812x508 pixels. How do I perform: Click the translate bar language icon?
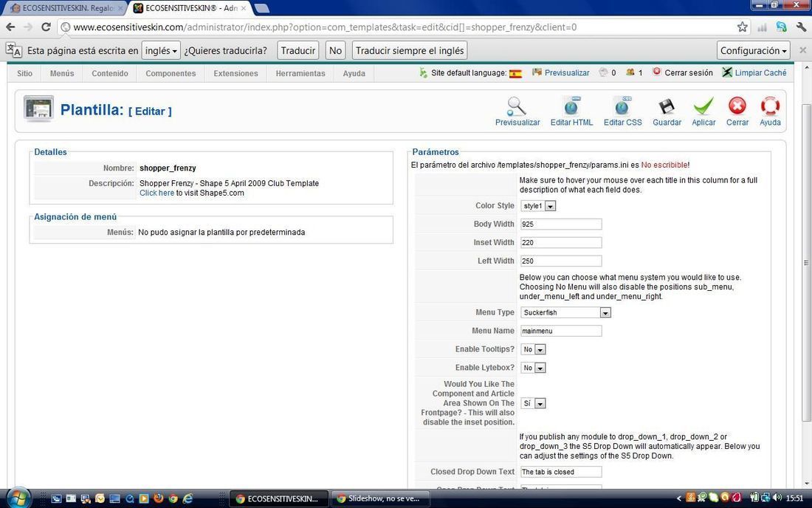[x=13, y=50]
